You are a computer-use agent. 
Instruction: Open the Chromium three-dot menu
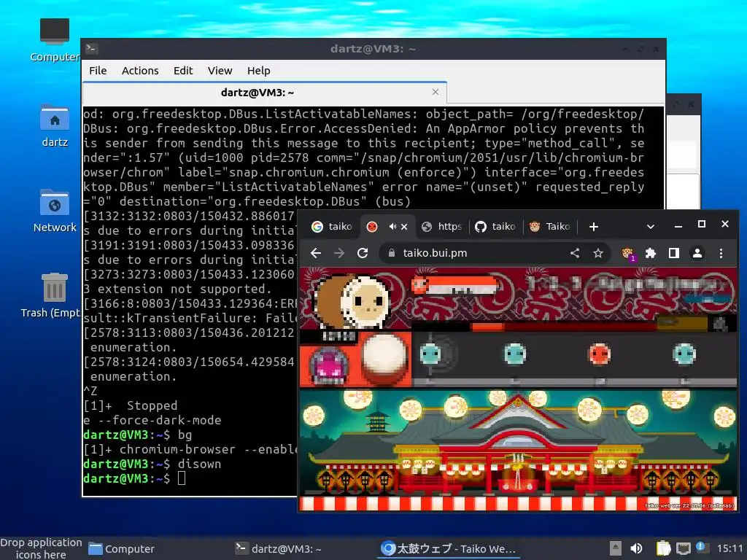pyautogui.click(x=721, y=253)
